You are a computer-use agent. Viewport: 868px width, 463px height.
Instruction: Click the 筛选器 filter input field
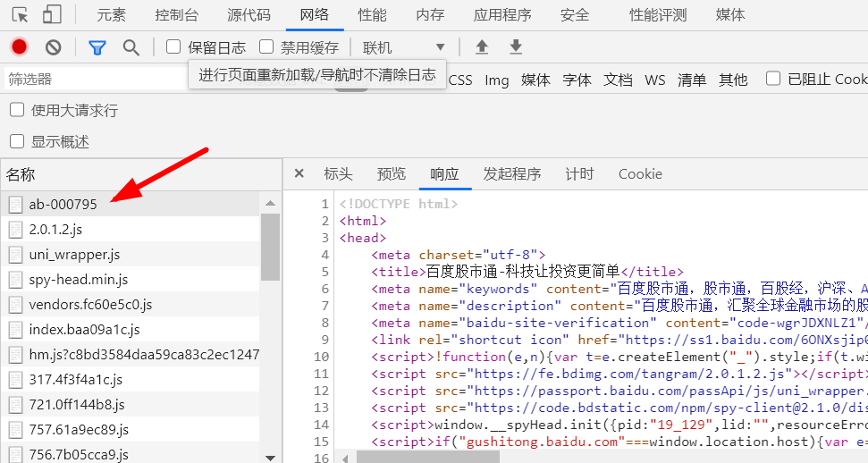(96, 80)
